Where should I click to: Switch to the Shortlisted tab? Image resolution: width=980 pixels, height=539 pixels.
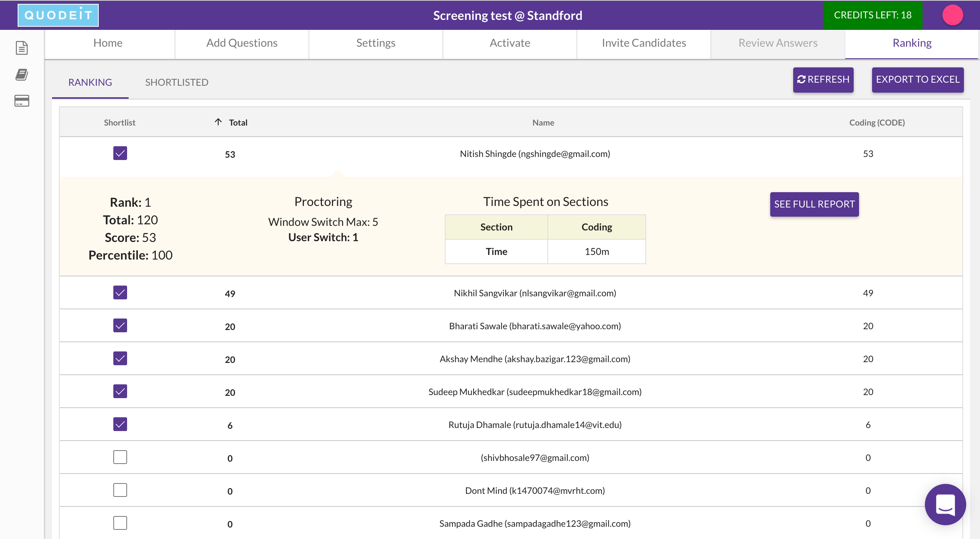(x=176, y=82)
